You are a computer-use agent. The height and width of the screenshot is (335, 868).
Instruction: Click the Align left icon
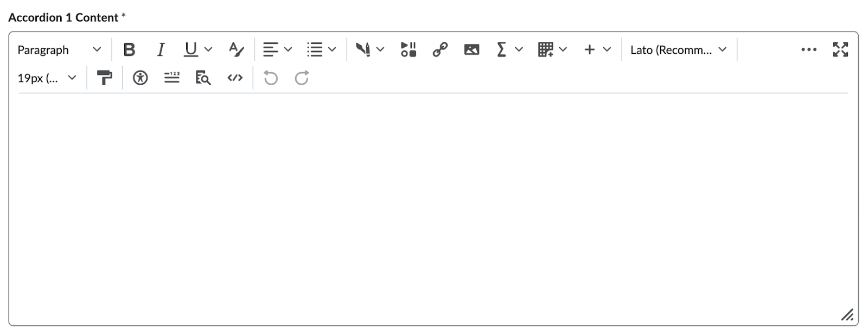pos(270,49)
